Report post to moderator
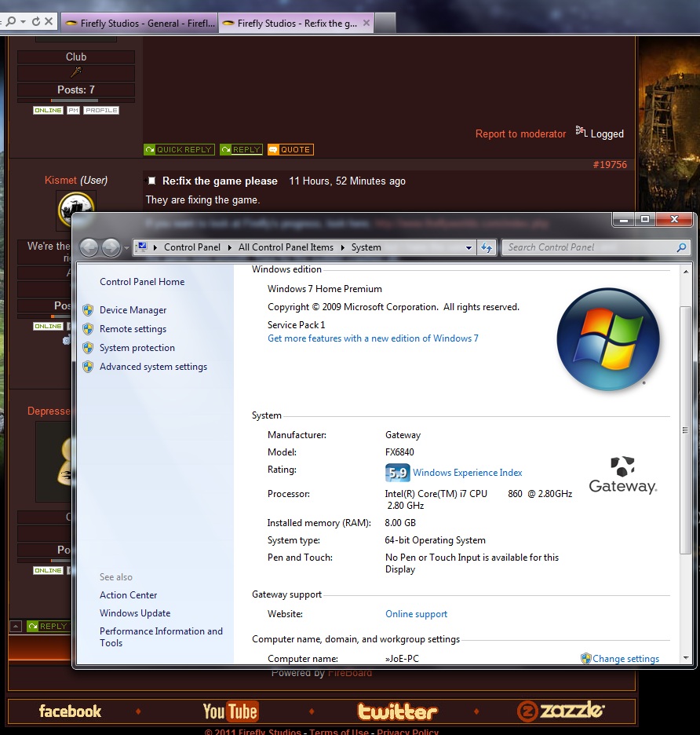Image resolution: width=700 pixels, height=735 pixels. tap(520, 134)
